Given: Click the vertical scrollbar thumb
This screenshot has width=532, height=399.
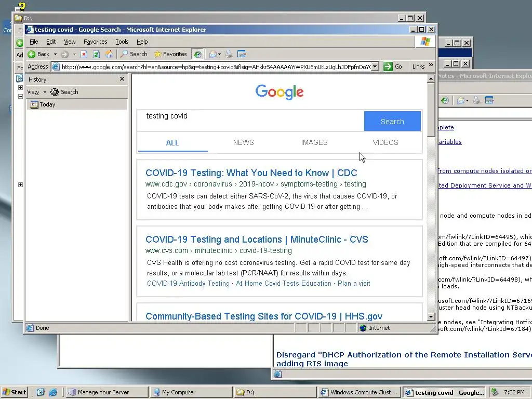Looking at the screenshot, I should (431, 110).
